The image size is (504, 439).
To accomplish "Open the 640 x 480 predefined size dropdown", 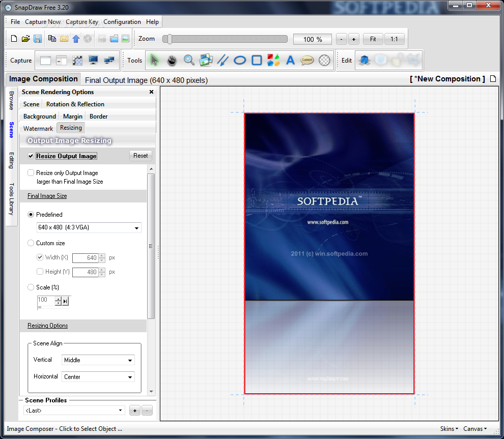I will [89, 228].
